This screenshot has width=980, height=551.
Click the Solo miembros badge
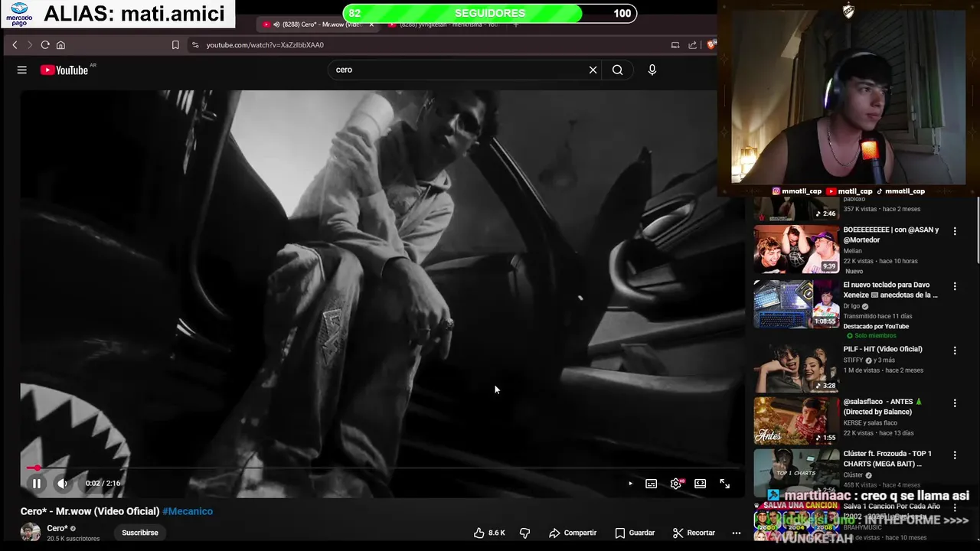[x=871, y=336]
